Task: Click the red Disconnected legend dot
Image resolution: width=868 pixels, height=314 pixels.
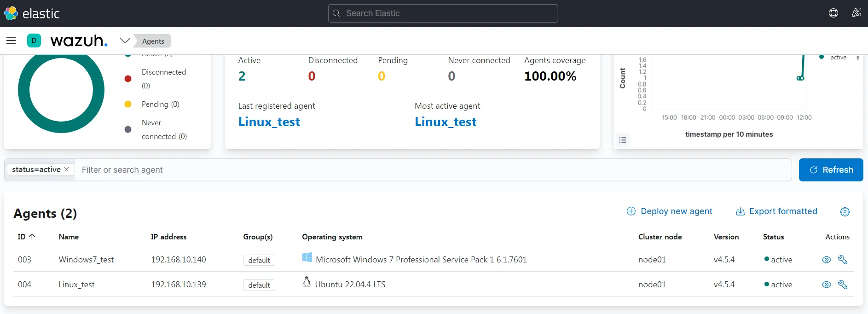Action: click(128, 79)
